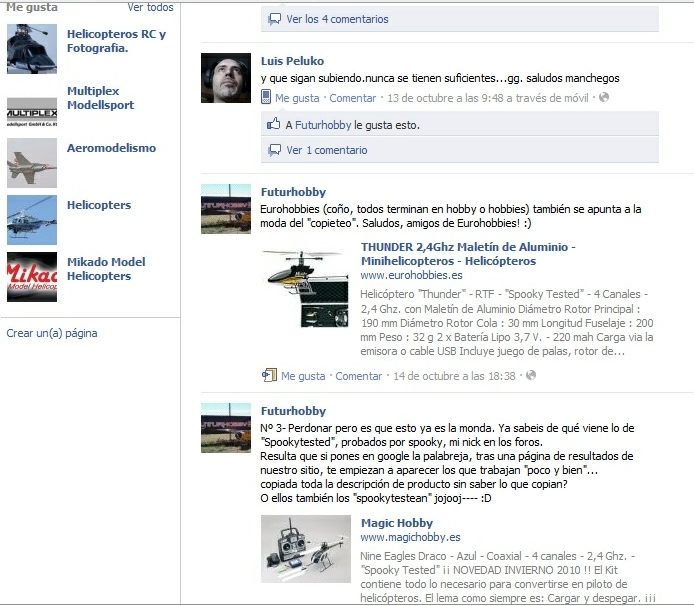Click the Thunder description starting "Helicóptero "Thunder" - RTF"
The image size is (694, 606).
[507, 323]
